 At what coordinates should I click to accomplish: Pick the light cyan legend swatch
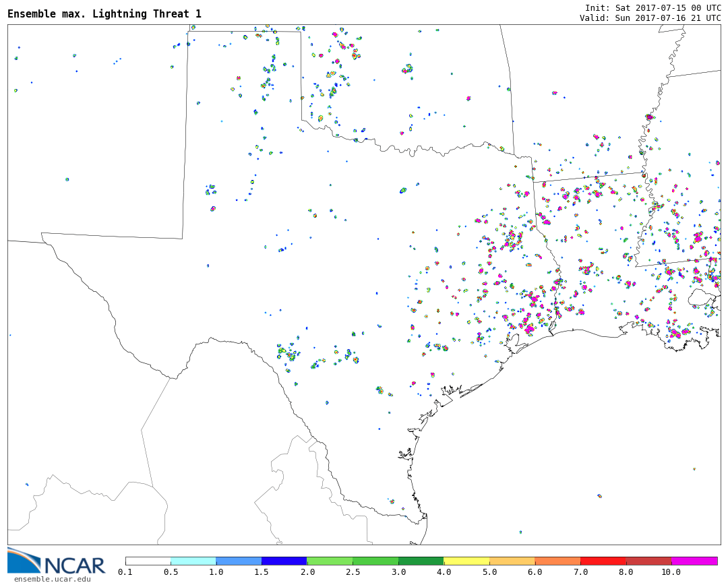[x=193, y=561]
